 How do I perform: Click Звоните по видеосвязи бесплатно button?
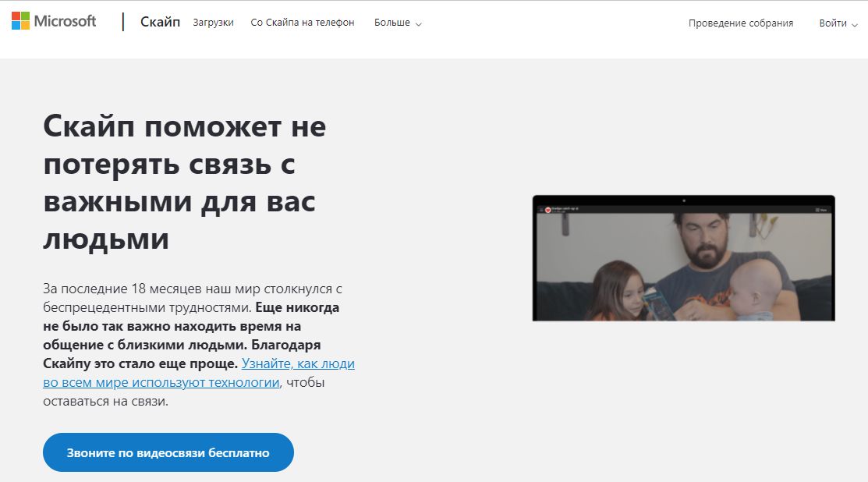pyautogui.click(x=168, y=452)
